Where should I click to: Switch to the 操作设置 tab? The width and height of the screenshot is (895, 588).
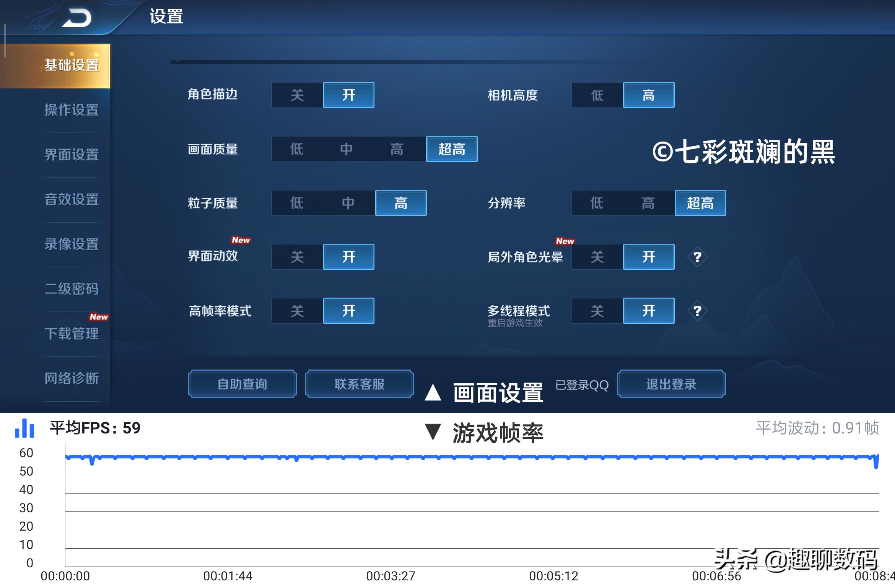point(71,110)
